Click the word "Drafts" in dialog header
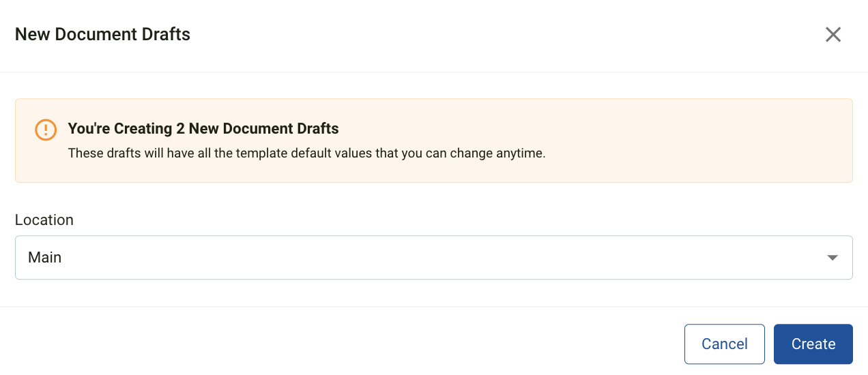Screen dimensions: 868x375 [x=167, y=34]
